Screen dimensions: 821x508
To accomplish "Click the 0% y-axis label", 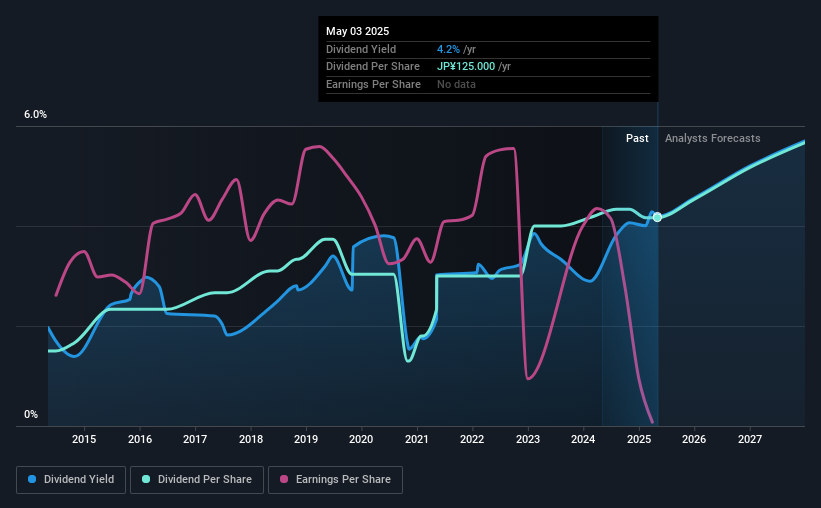I will click(31, 414).
